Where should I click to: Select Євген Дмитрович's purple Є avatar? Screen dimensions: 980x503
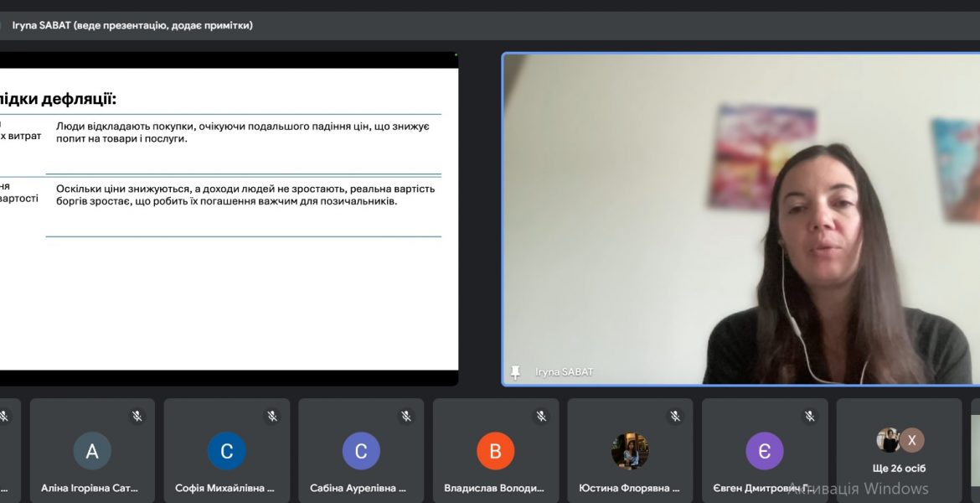(x=765, y=451)
